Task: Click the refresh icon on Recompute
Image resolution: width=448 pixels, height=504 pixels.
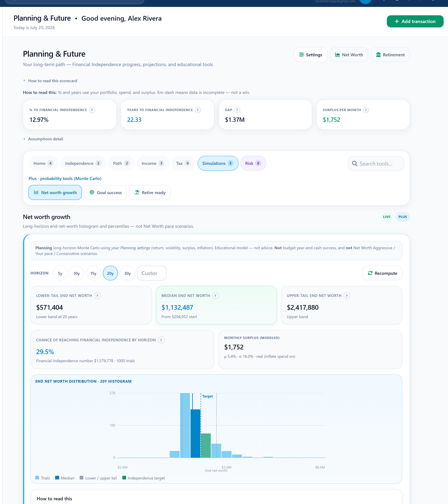Action: (370, 273)
